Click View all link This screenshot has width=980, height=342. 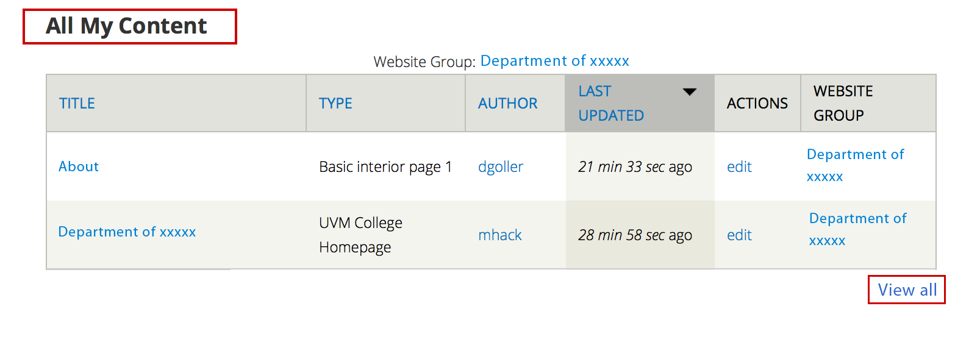(x=907, y=290)
